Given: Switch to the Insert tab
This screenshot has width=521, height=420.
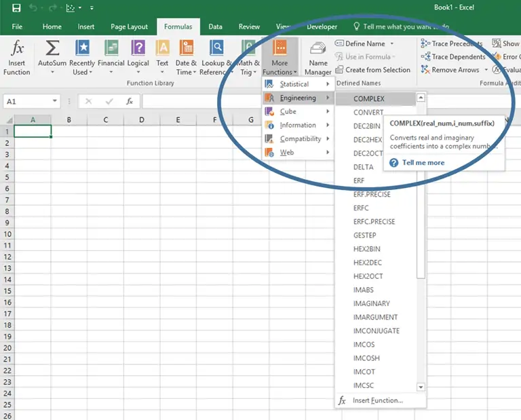Looking at the screenshot, I should tap(85, 26).
